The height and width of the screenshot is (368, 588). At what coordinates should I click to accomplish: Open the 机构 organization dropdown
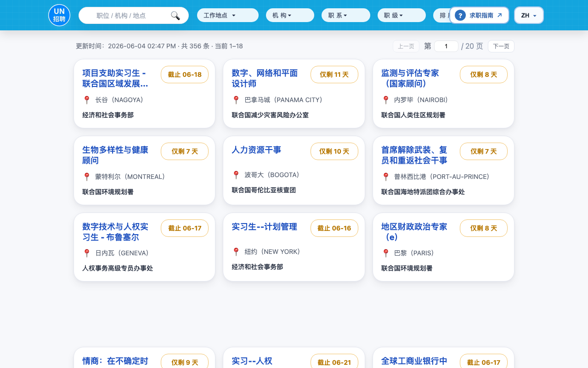290,15
